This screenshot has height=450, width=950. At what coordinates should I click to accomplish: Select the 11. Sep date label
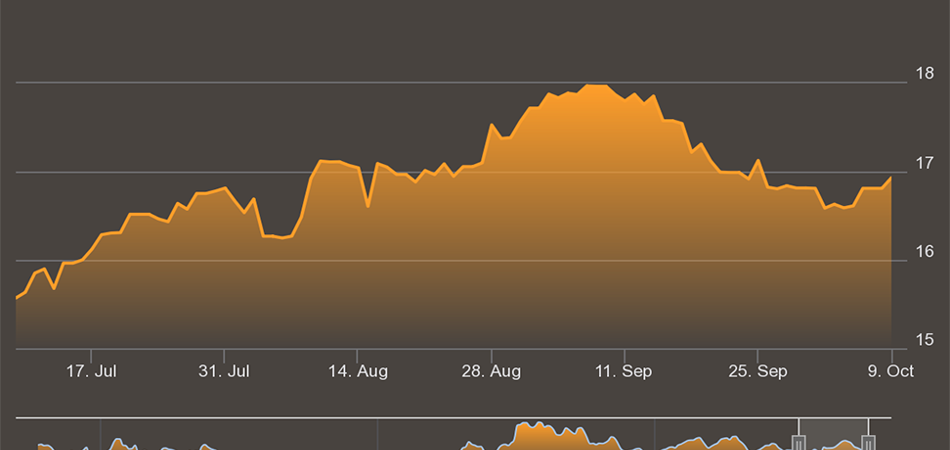pos(624,371)
